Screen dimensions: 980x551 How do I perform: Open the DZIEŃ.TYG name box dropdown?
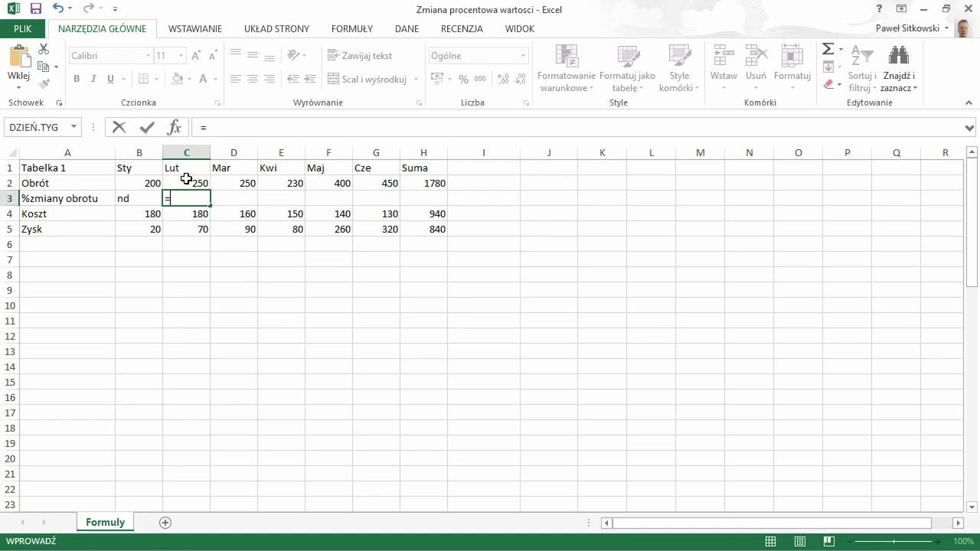tap(73, 127)
